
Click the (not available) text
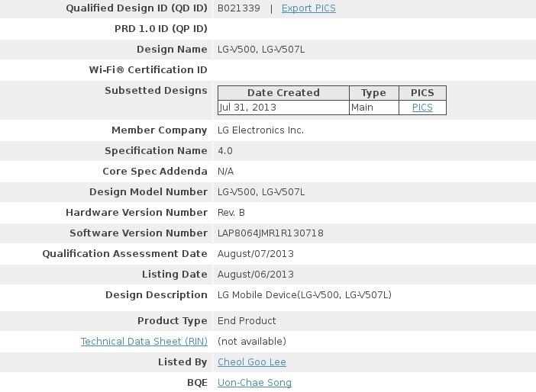[252, 342]
